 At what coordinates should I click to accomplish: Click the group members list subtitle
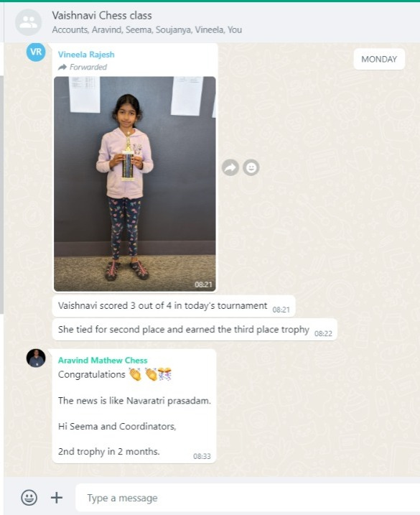146,30
